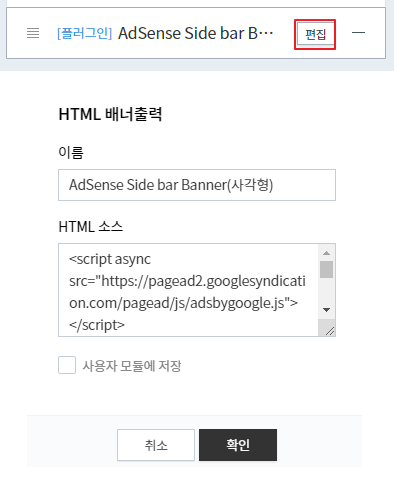Screen dimensions: 400x500
Task: Click the 사용자 모듈에 저장 label text
Action: point(132,366)
